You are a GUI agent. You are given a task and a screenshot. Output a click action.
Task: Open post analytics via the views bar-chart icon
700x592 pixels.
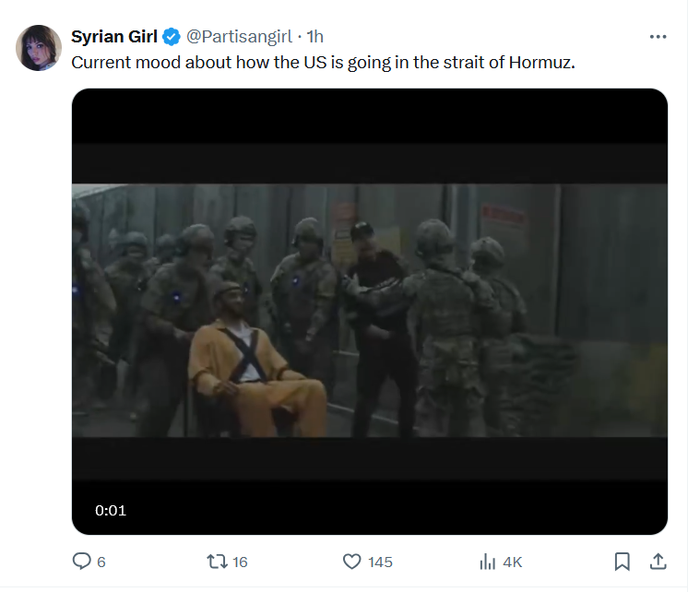(x=488, y=561)
